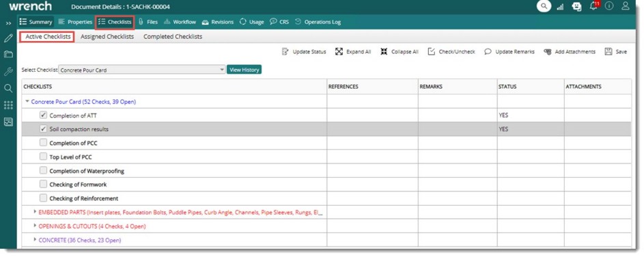This screenshot has height=257, width=644.
Task: Open the Operations Log tab
Action: (318, 22)
